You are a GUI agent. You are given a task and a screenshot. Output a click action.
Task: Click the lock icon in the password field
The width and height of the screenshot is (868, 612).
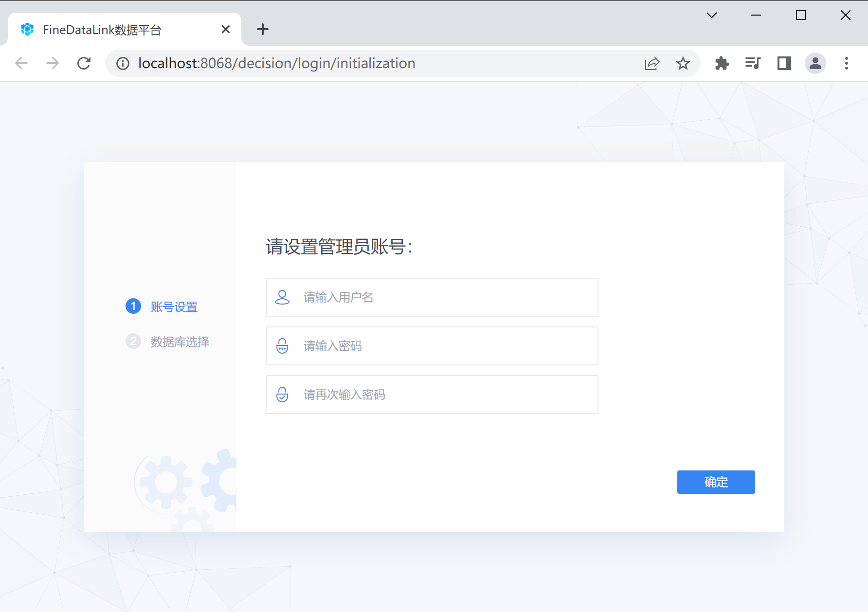tap(282, 346)
